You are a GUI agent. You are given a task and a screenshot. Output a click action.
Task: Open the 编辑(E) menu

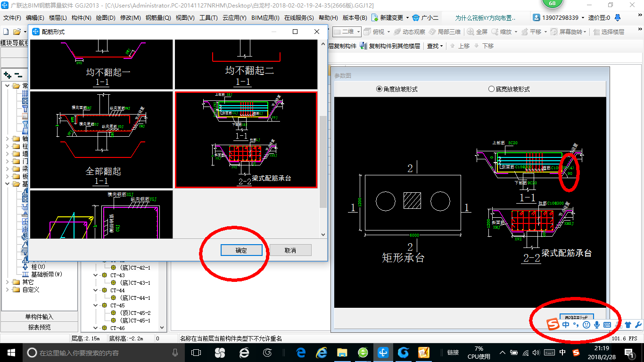point(35,18)
